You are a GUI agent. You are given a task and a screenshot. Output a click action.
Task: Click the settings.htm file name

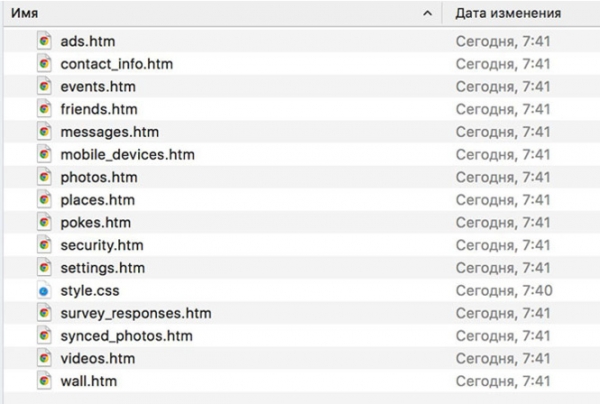(103, 268)
